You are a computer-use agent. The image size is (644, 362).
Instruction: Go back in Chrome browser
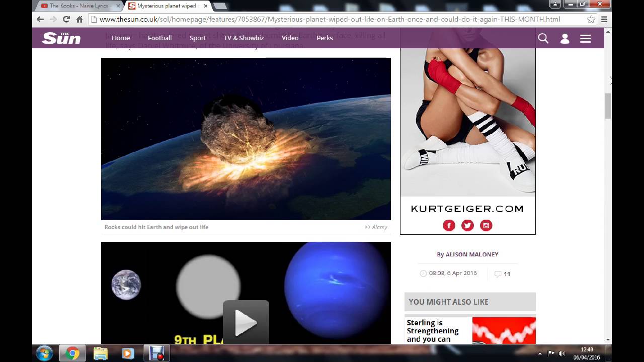(40, 19)
